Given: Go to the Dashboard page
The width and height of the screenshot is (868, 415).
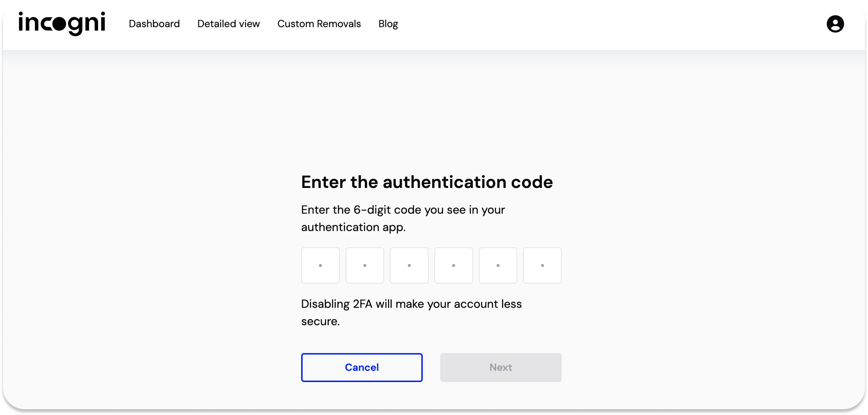Looking at the screenshot, I should [x=154, y=24].
